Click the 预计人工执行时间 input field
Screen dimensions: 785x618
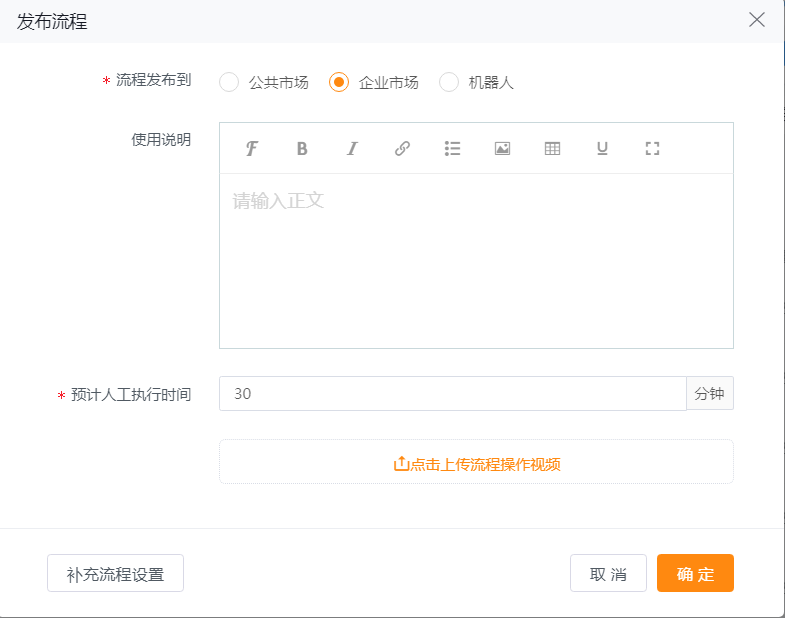(x=452, y=394)
